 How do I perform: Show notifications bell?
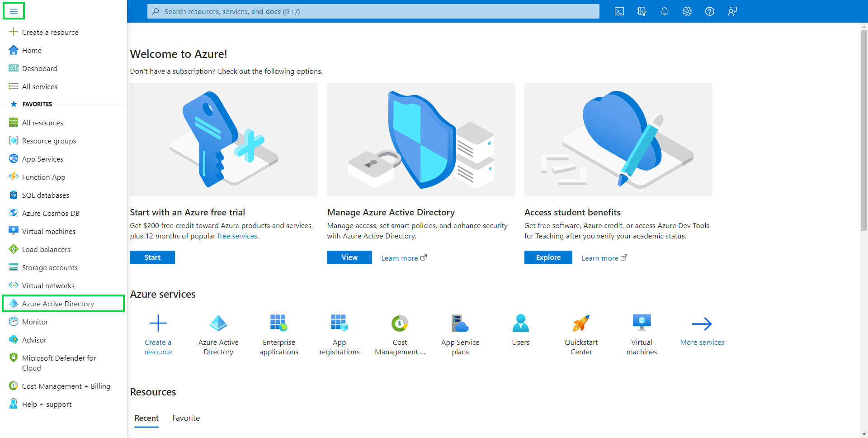[x=665, y=11]
